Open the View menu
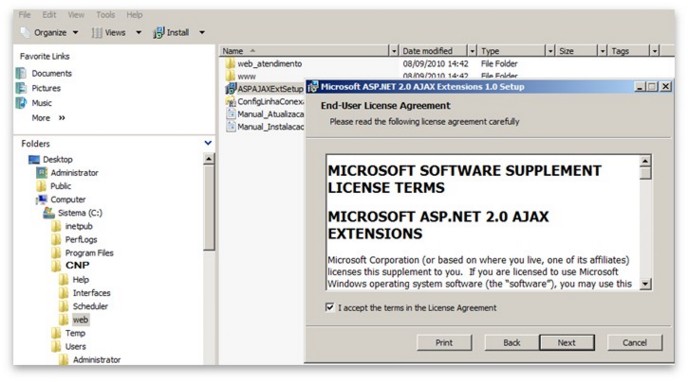The width and height of the screenshot is (688, 382). click(x=76, y=15)
